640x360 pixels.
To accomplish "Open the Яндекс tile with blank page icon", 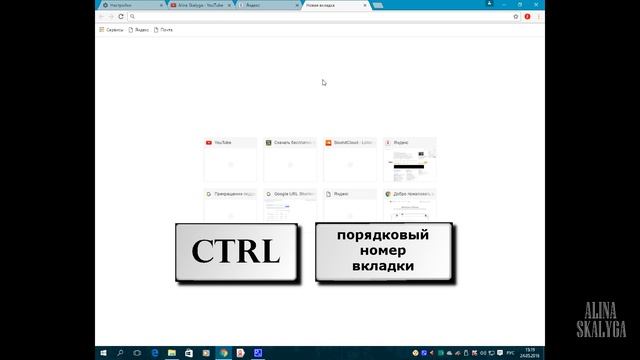I will pyautogui.click(x=350, y=206).
